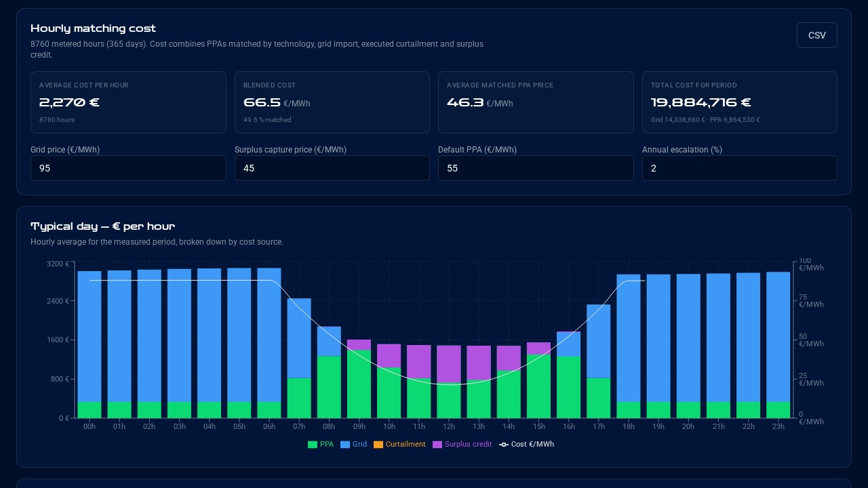Click the blue Grid bar at 00h
The width and height of the screenshot is (868, 488).
[90, 336]
